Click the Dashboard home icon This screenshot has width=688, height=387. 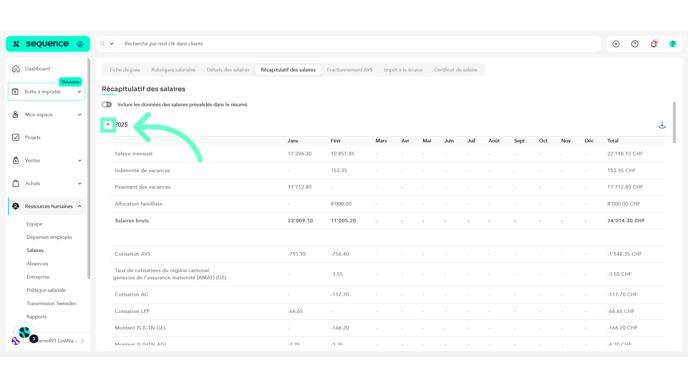(x=16, y=69)
